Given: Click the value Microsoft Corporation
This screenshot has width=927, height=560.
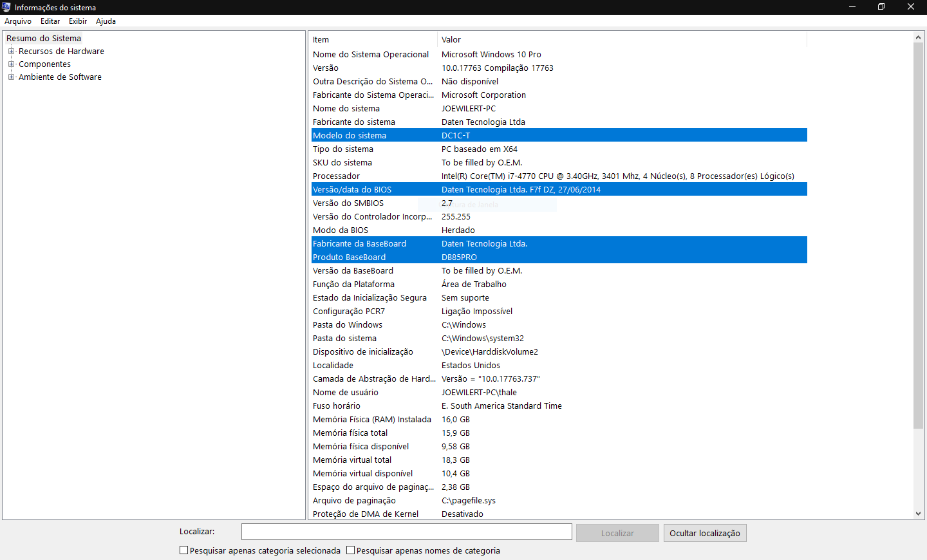Looking at the screenshot, I should [x=483, y=95].
